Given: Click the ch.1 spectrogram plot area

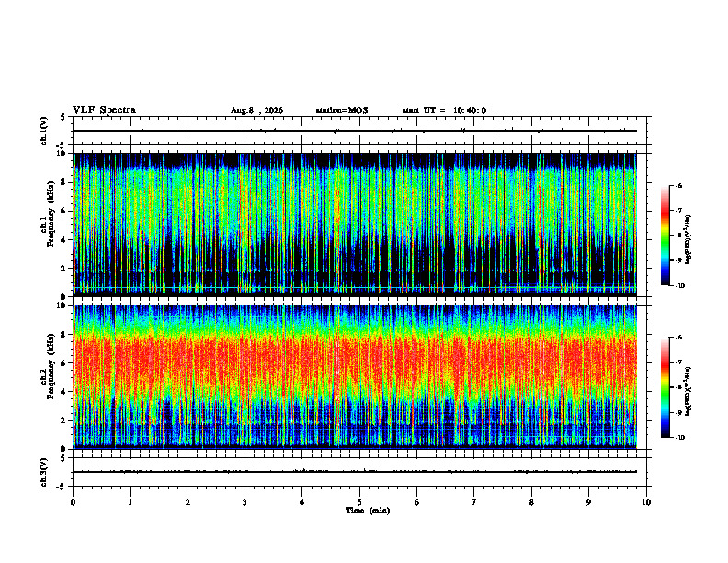Looking at the screenshot, I should coord(355,224).
